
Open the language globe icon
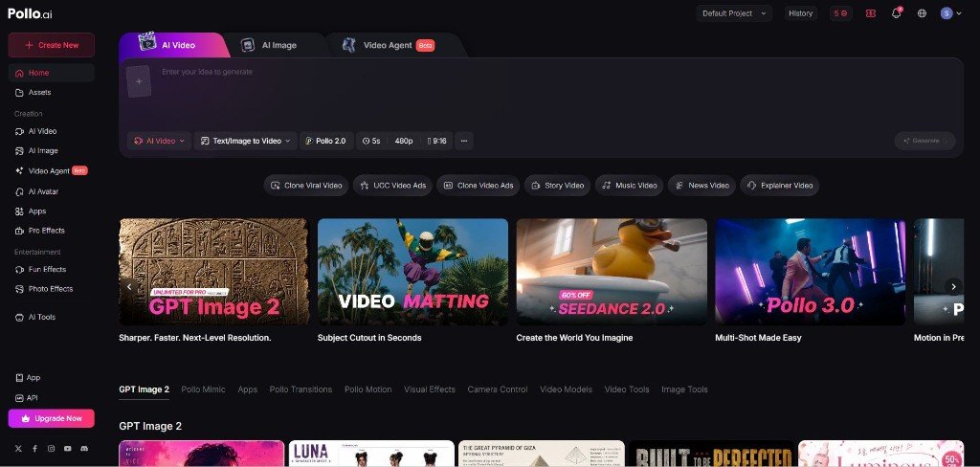(922, 13)
